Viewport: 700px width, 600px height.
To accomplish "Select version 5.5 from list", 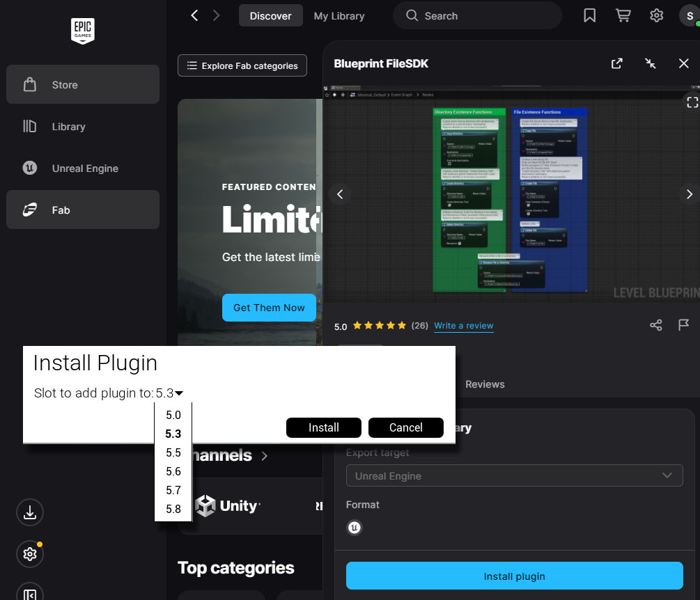I will pos(173,452).
